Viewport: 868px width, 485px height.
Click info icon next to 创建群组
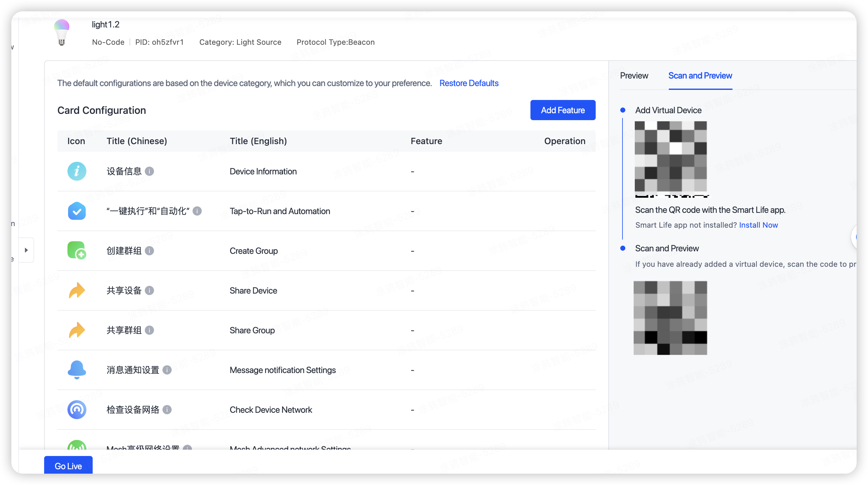click(x=149, y=251)
